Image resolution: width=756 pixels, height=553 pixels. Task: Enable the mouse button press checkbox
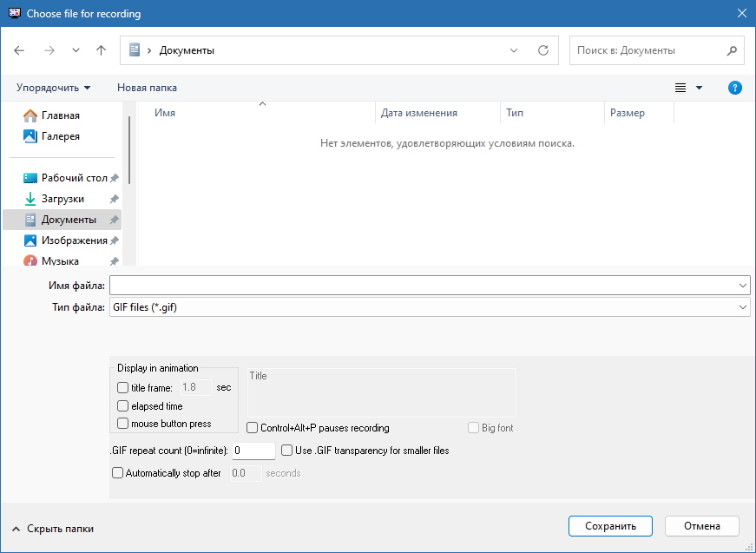tap(122, 424)
